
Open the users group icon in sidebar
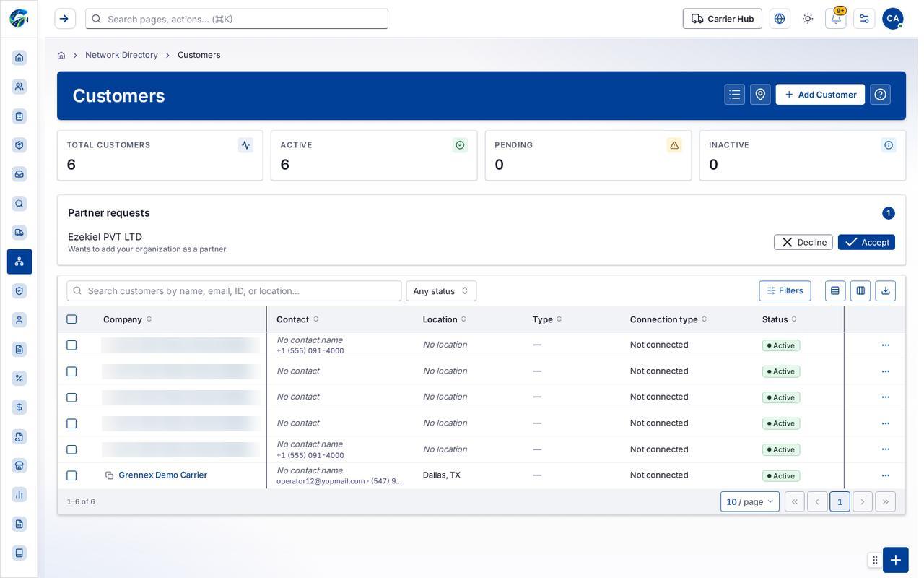coord(19,87)
